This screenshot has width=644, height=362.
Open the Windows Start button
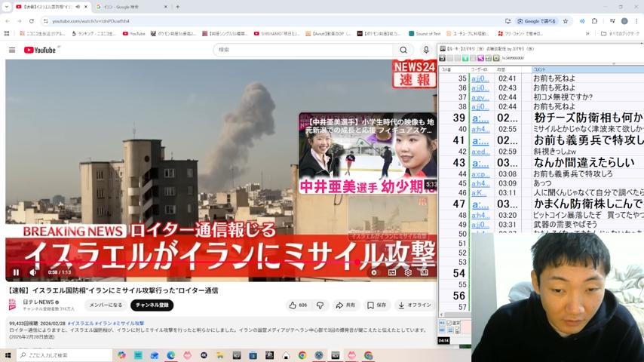coord(8,355)
